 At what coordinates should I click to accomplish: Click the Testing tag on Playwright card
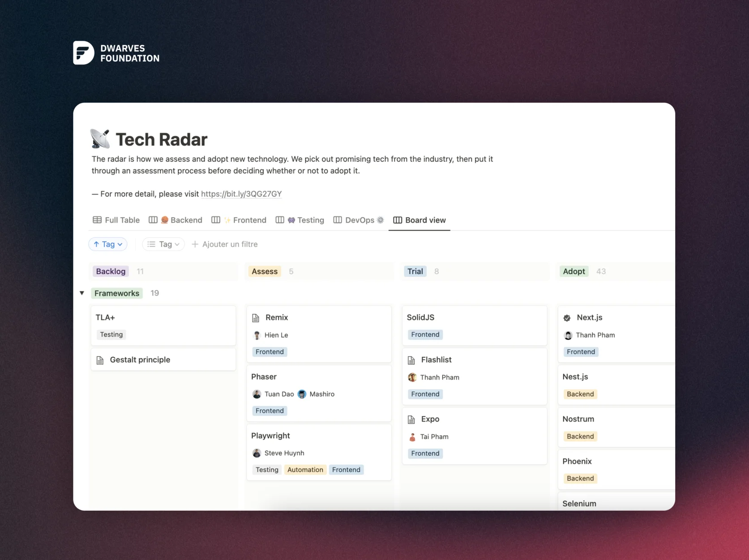coord(267,470)
